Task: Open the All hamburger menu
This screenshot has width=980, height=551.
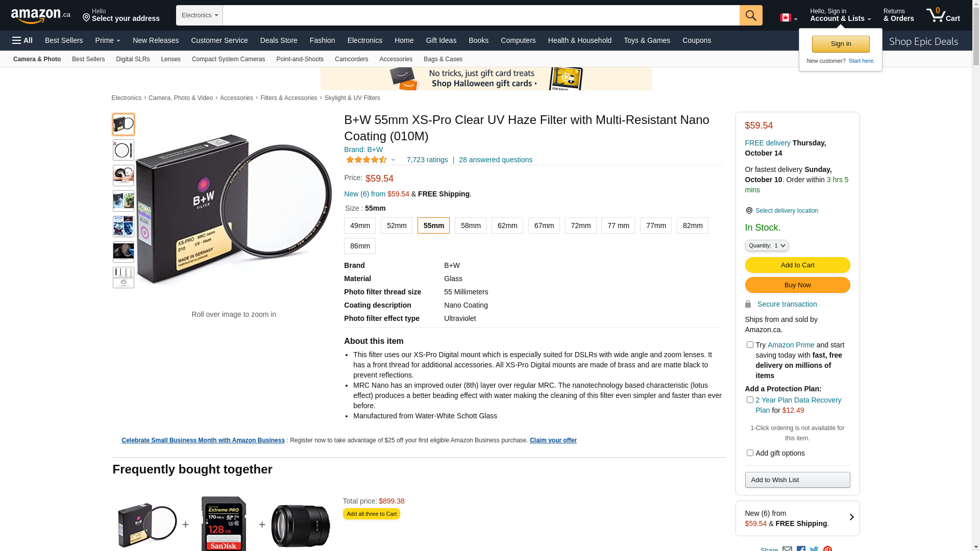Action: (x=22, y=40)
